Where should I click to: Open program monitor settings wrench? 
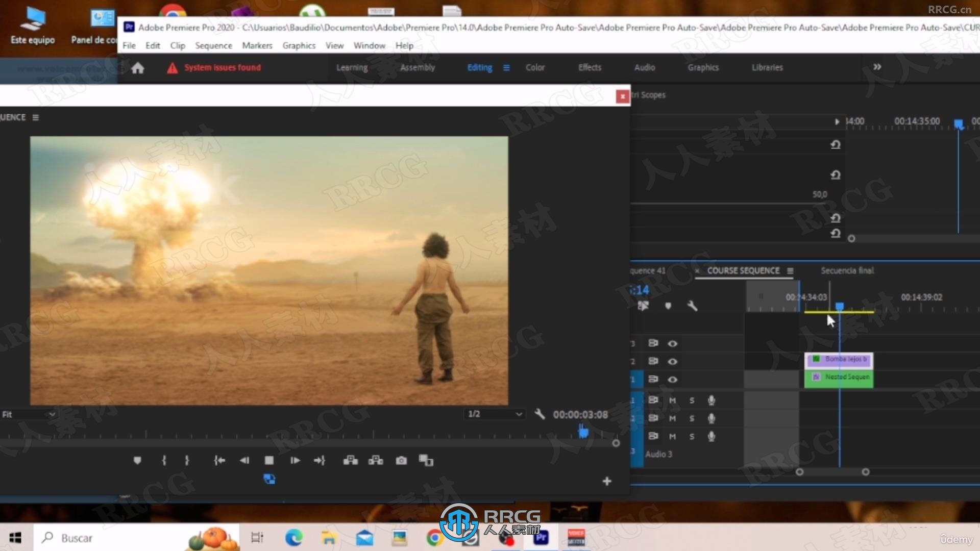(540, 414)
